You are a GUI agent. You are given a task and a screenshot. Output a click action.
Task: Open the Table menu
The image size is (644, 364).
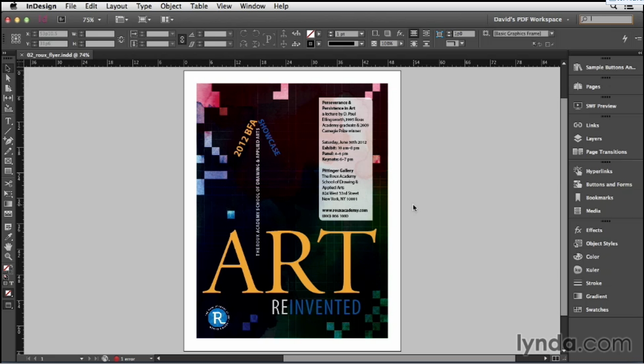point(199,6)
